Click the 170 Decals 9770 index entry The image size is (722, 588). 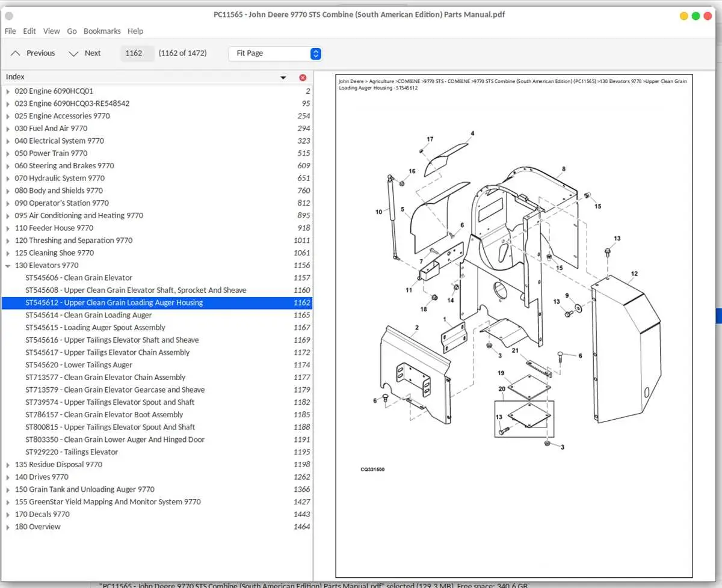[x=157, y=515]
